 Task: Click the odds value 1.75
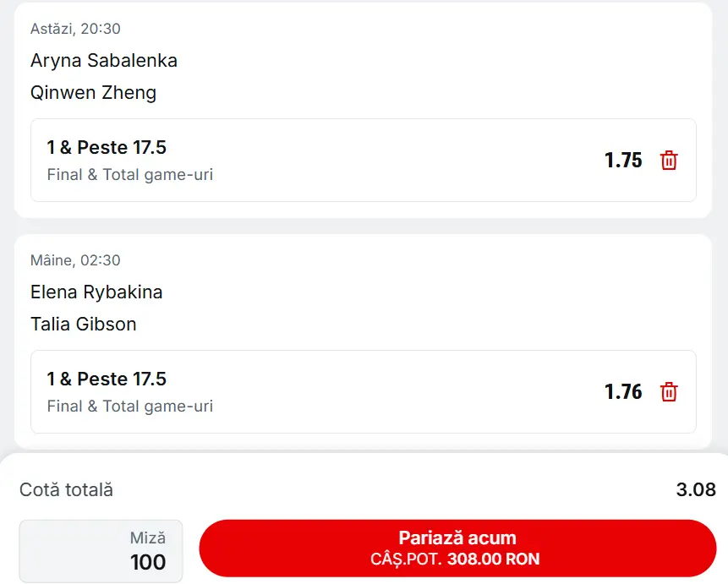click(x=623, y=161)
